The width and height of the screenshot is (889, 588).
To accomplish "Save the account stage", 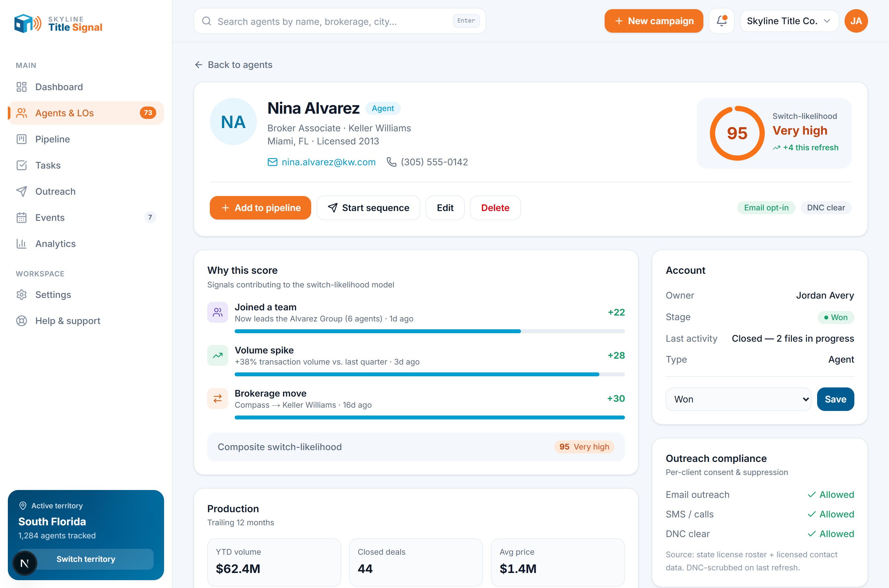I will [x=835, y=400].
